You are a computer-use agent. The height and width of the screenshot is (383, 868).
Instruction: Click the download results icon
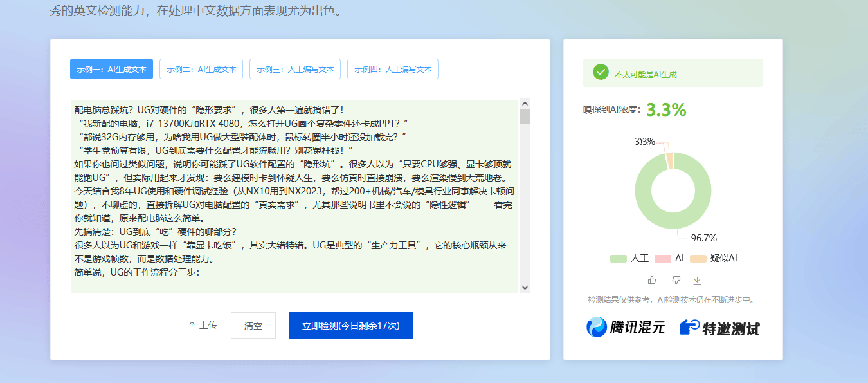(697, 280)
